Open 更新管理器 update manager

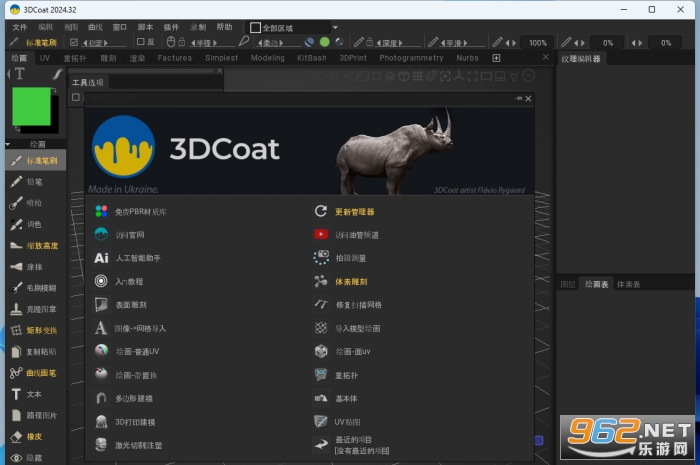pyautogui.click(x=344, y=212)
